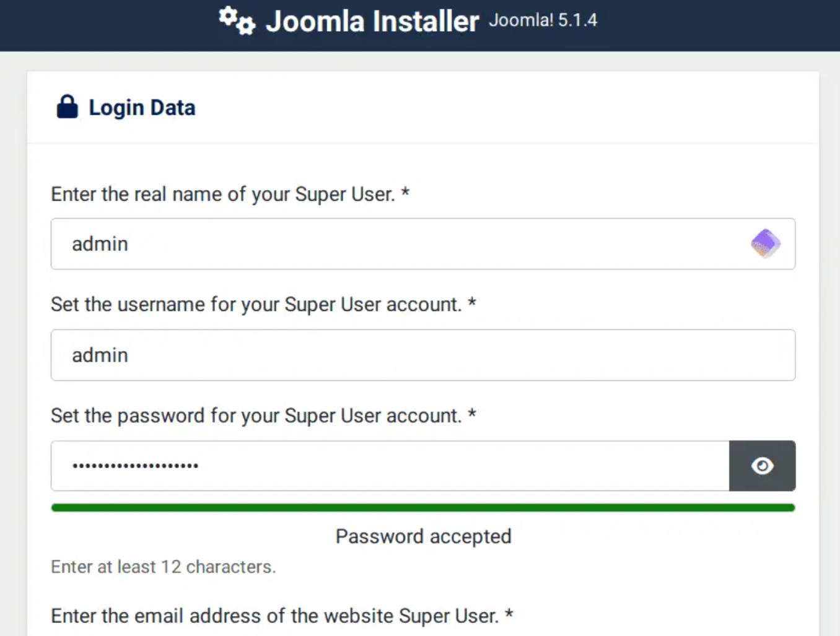Click the Login Data section heading

pos(142,108)
